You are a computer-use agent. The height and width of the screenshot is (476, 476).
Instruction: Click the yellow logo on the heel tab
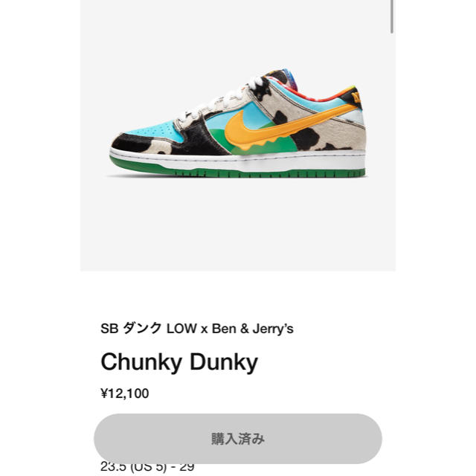click(356, 97)
